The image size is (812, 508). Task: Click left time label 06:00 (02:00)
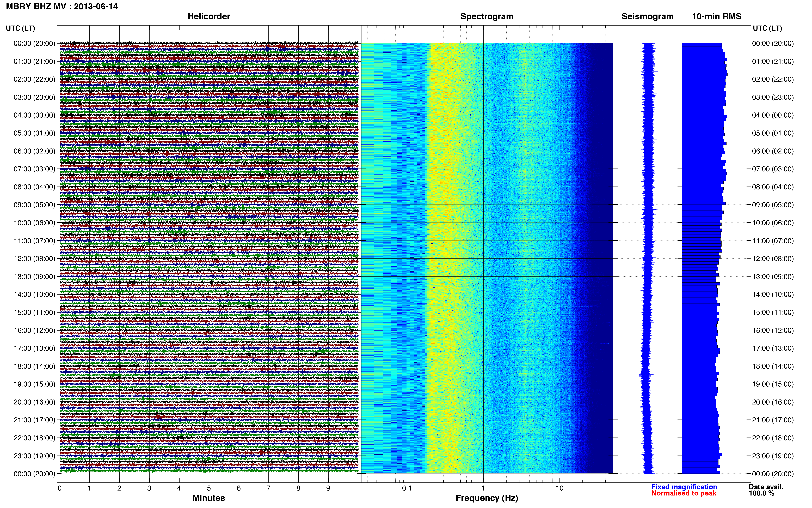[34, 151]
